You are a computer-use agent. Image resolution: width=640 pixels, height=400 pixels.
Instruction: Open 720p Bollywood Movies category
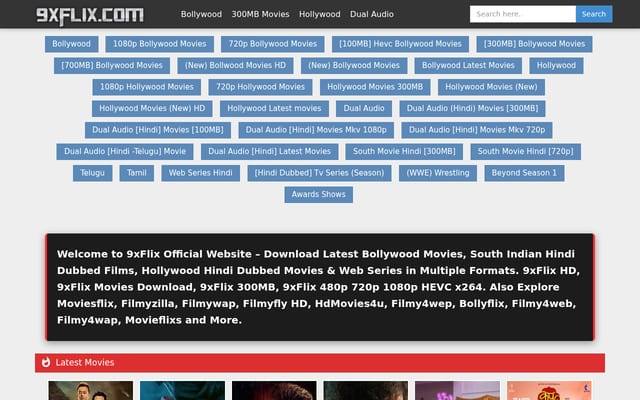(273, 44)
